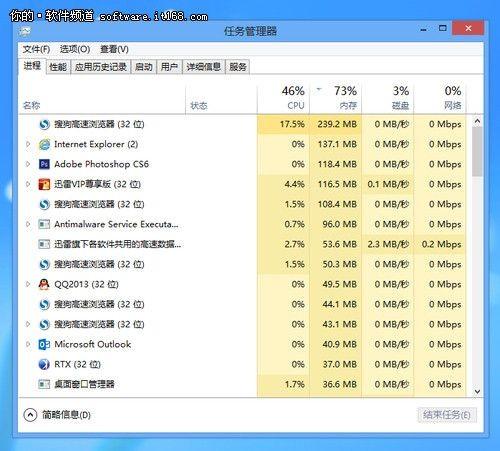This screenshot has width=500, height=451.
Task: Click the Sogou browser icon at 239.2 MB
Action: click(44, 124)
